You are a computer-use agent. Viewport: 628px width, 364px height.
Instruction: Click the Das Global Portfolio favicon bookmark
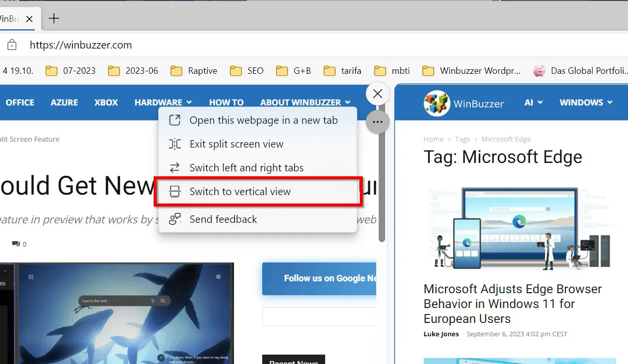pyautogui.click(x=540, y=70)
